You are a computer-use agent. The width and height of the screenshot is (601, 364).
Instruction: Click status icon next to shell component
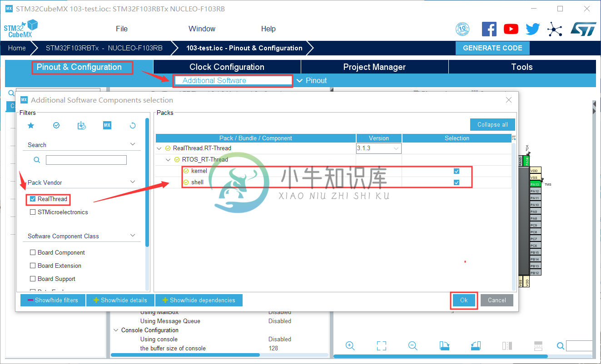185,182
